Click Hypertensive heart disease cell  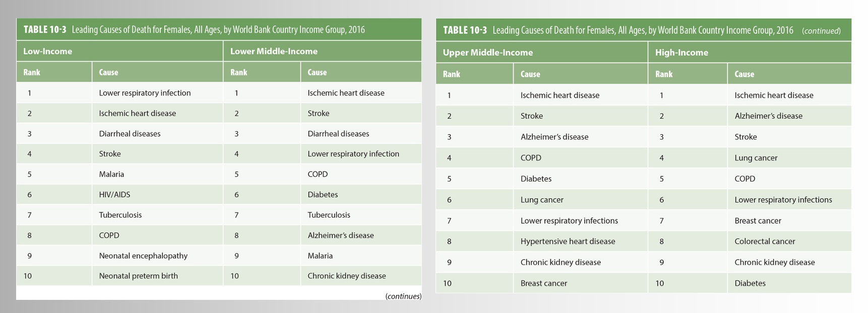tap(568, 241)
